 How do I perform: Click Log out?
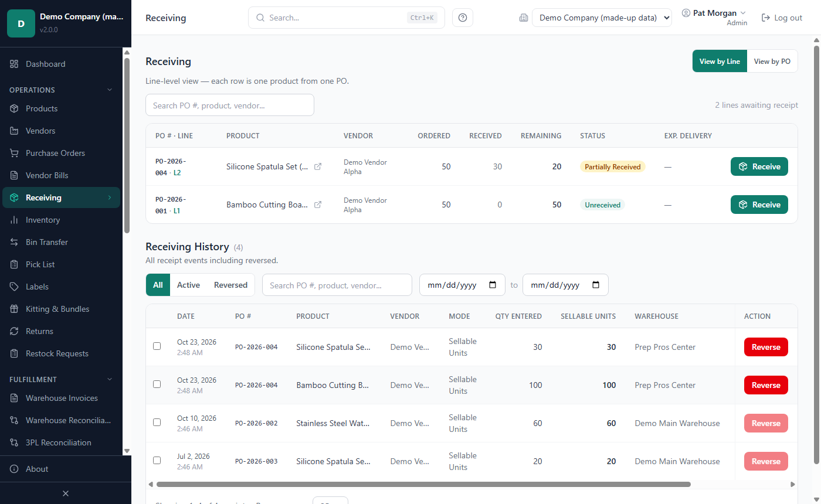click(782, 18)
